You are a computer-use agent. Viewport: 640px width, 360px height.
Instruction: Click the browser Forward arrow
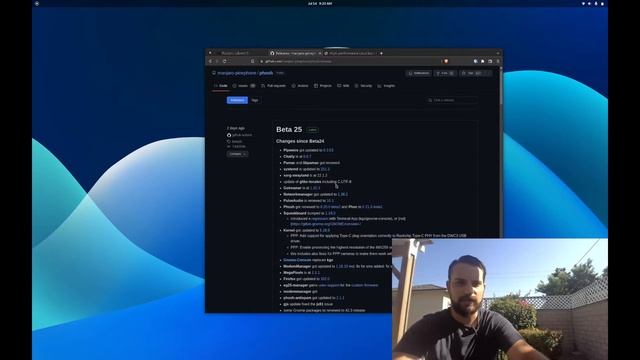pos(217,61)
